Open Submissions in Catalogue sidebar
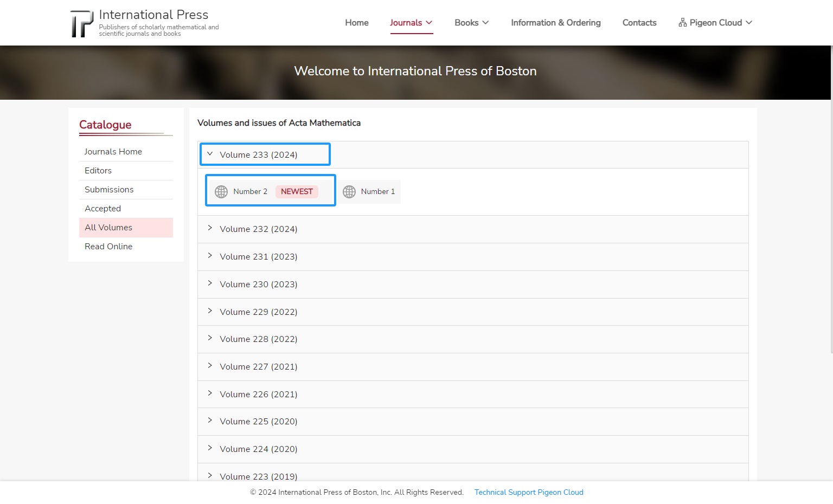833x504 pixels. 126,190
